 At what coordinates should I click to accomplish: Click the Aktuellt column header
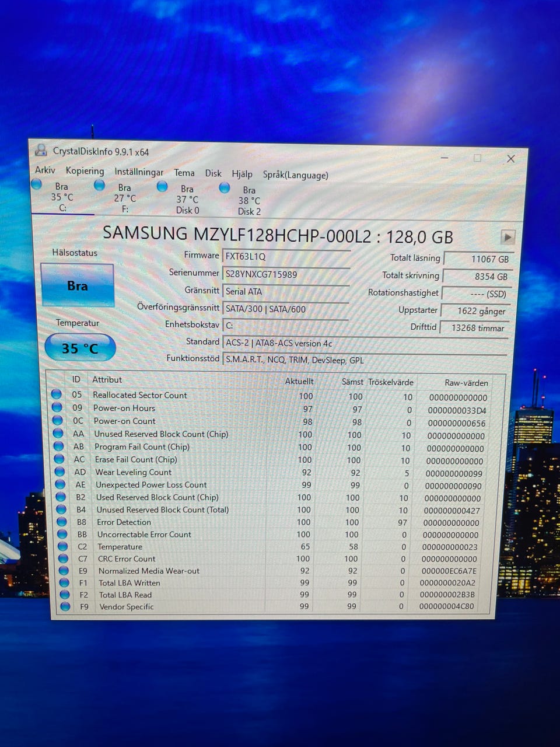[299, 381]
